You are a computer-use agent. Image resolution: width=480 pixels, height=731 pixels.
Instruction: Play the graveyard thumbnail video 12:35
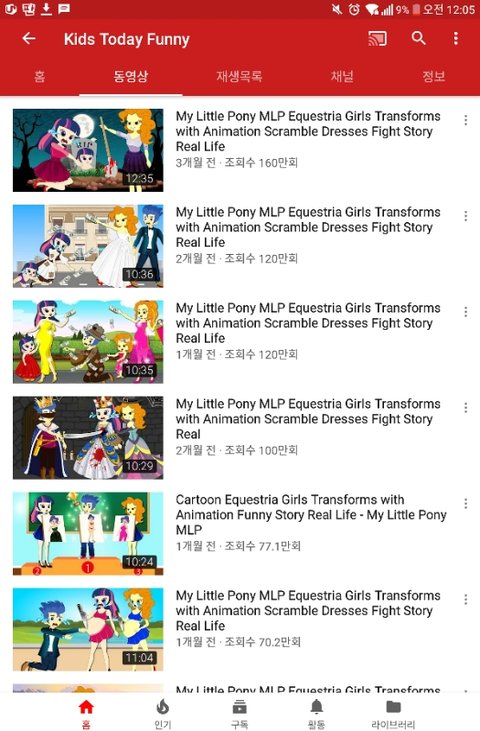88,150
